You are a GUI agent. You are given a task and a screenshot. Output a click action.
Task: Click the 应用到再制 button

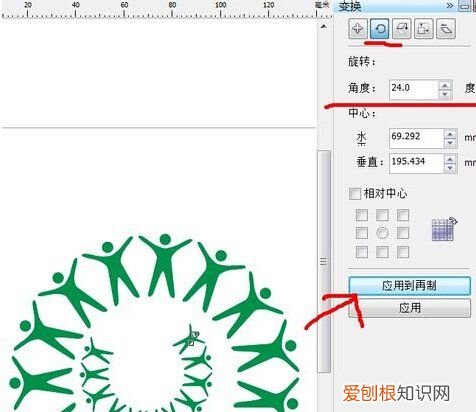click(410, 286)
